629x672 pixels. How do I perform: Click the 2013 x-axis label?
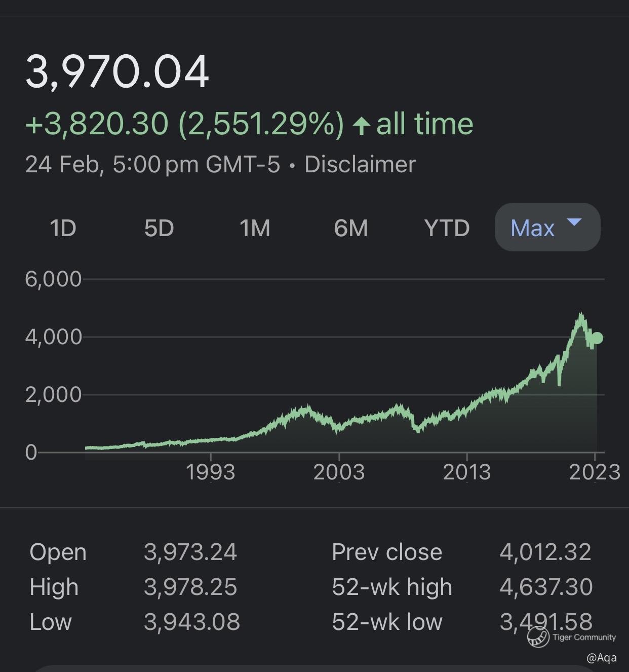pos(467,472)
